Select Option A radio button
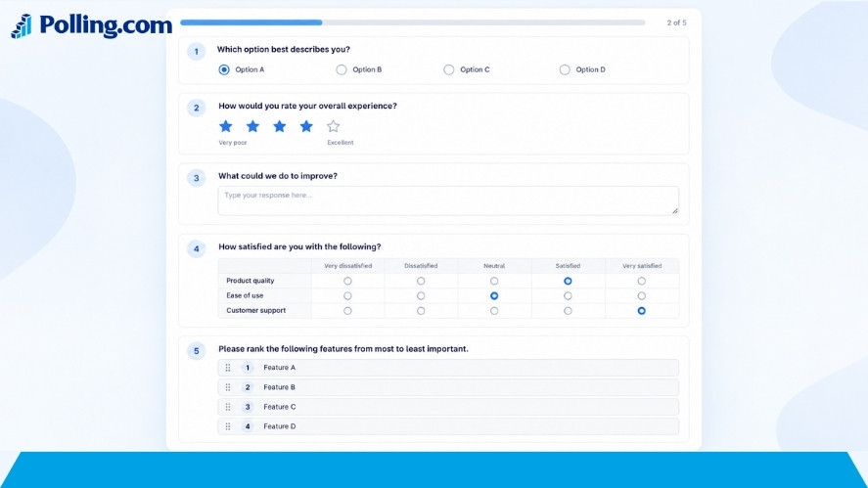This screenshot has width=868, height=488. [224, 69]
